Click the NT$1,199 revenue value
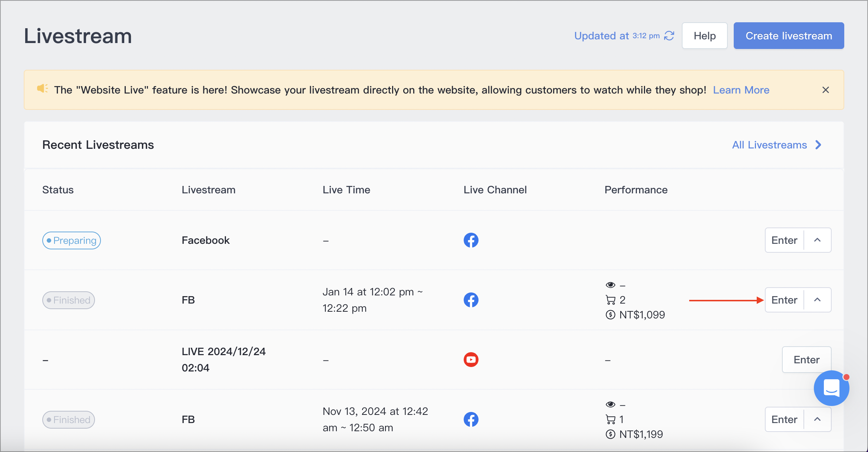Screen dimensions: 868x452 tap(641, 434)
